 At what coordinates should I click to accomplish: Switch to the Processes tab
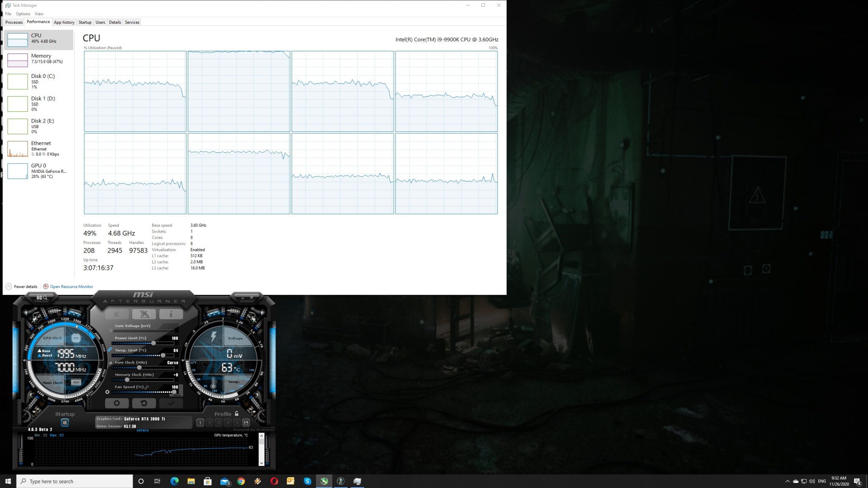(14, 22)
